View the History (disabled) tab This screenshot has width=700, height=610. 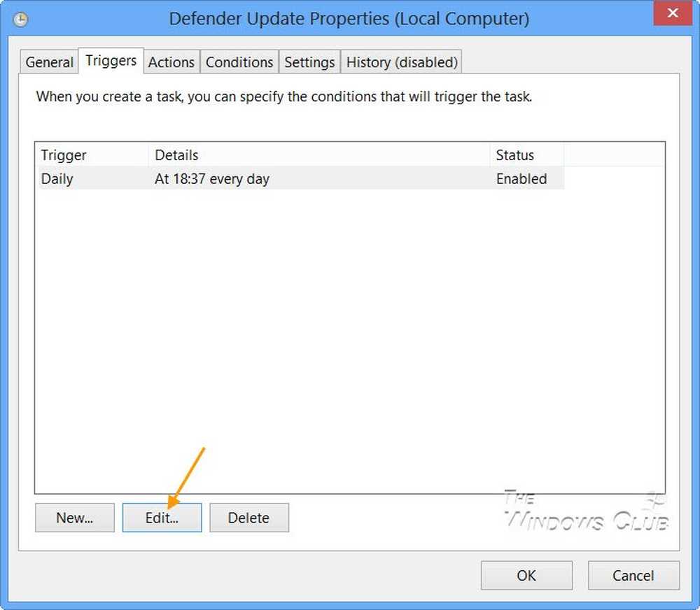(x=401, y=62)
